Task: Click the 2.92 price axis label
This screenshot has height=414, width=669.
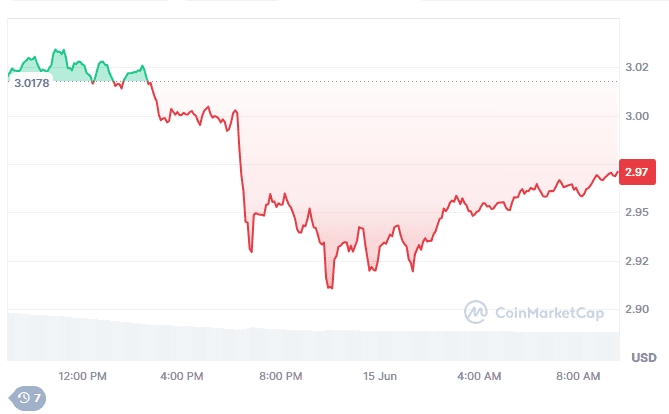Action: (x=636, y=261)
